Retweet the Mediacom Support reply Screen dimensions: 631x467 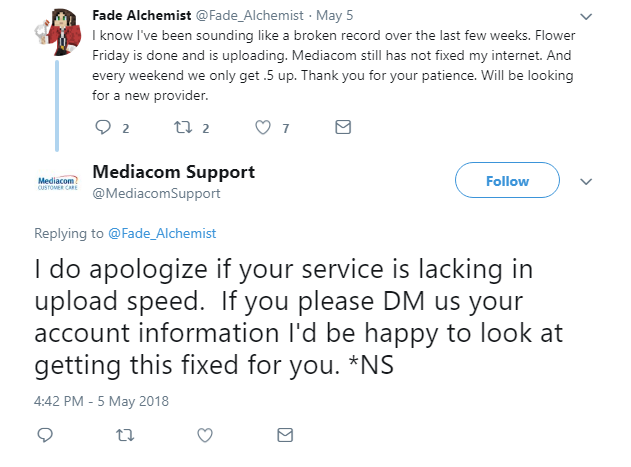pyautogui.click(x=125, y=434)
